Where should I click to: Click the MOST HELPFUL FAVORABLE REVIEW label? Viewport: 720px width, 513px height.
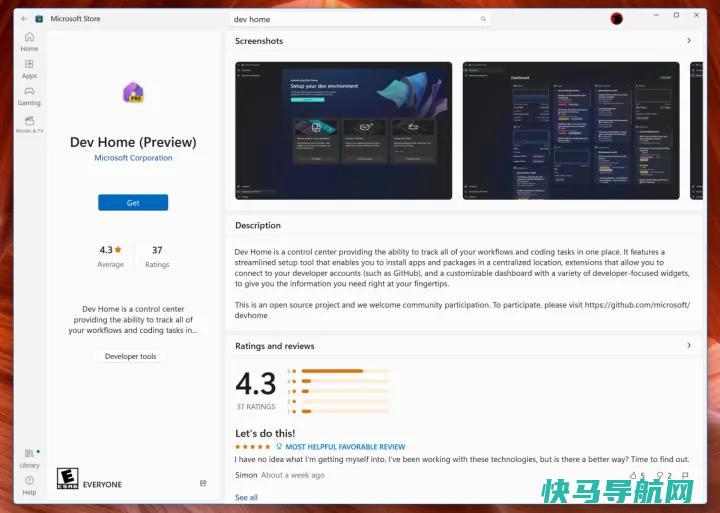click(345, 447)
